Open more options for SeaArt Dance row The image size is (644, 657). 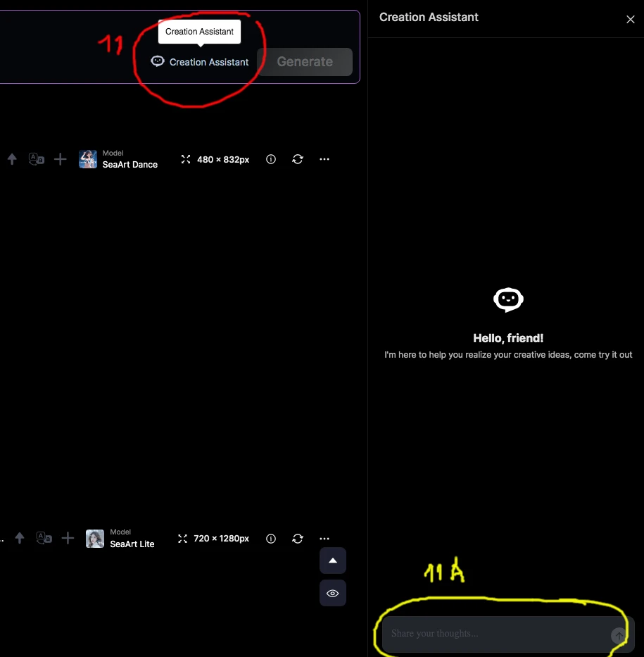pos(324,159)
